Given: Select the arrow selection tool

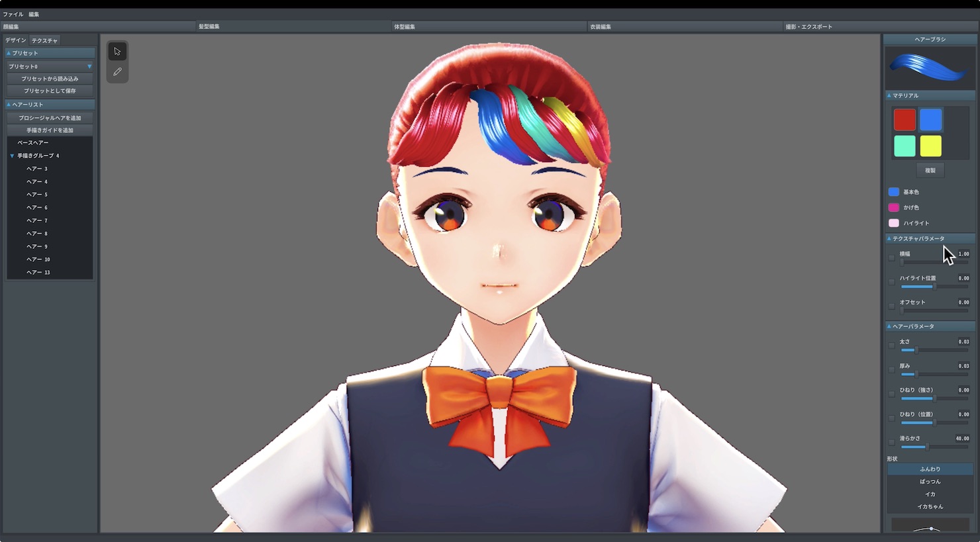Looking at the screenshot, I should pos(117,51).
